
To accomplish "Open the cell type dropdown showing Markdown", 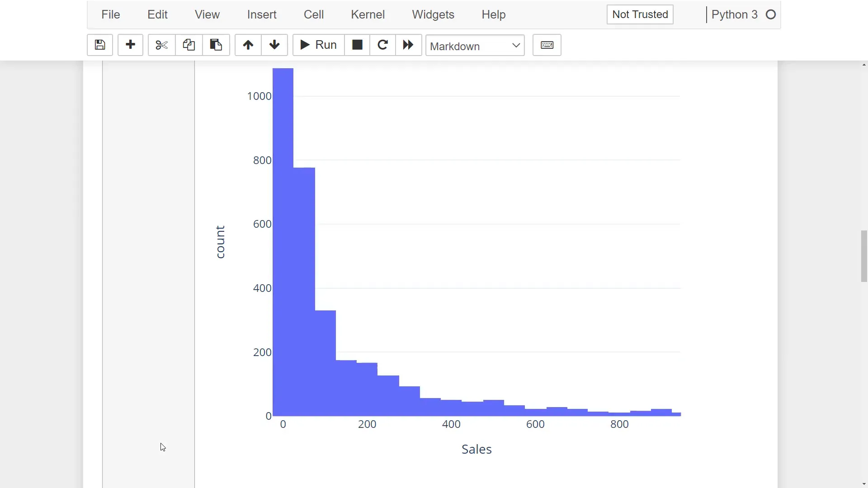I will pos(475,45).
